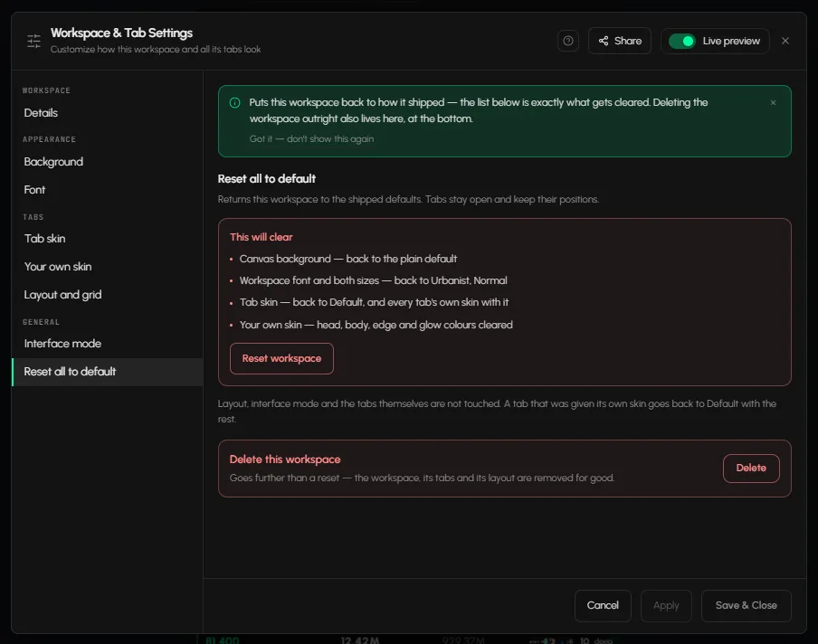The width and height of the screenshot is (818, 644).
Task: Click "Canvas background — back to the plain default"
Action: [x=348, y=260]
